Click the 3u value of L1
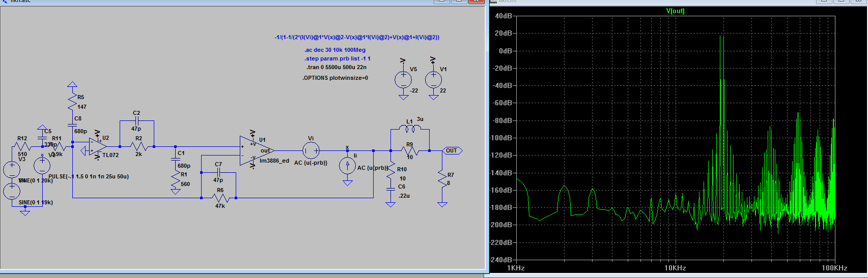Image resolution: width=868 pixels, height=278 pixels. tap(420, 119)
